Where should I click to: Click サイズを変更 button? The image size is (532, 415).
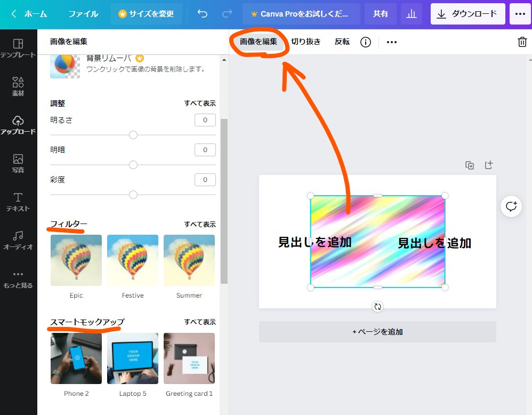146,14
